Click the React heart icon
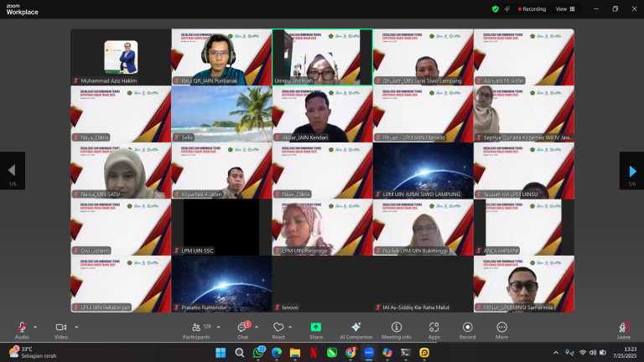 pyautogui.click(x=278, y=328)
